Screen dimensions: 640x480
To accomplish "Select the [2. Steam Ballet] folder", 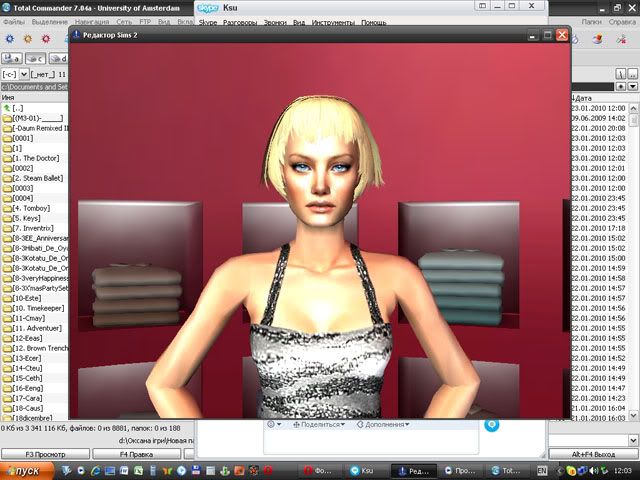I will (x=33, y=178).
